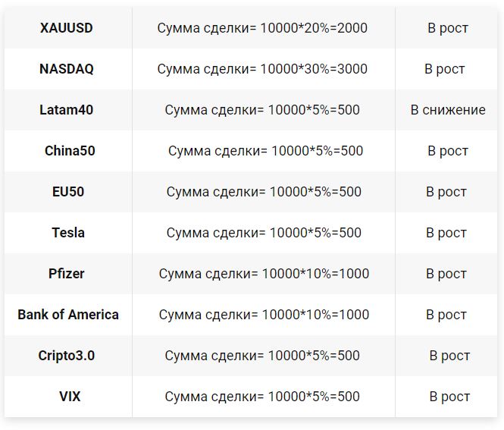Image resolution: width=504 pixels, height=430 pixels.
Task: Select the Bank of America deal sum cell
Action: (x=264, y=315)
